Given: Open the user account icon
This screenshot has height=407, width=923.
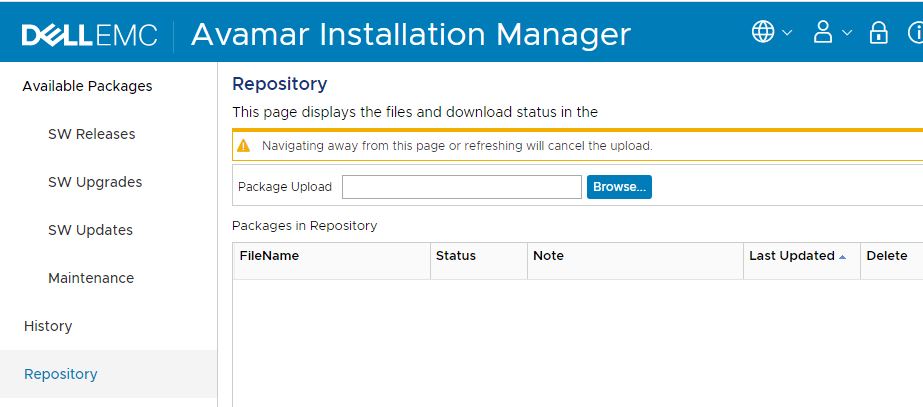Looking at the screenshot, I should (823, 32).
